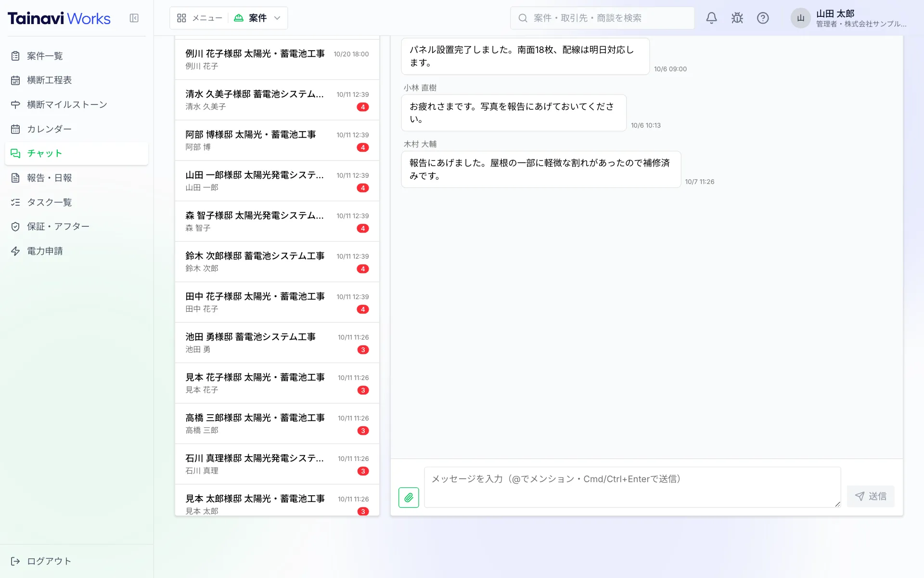Open the メニュー grid button
This screenshot has height=578, width=924.
(199, 18)
